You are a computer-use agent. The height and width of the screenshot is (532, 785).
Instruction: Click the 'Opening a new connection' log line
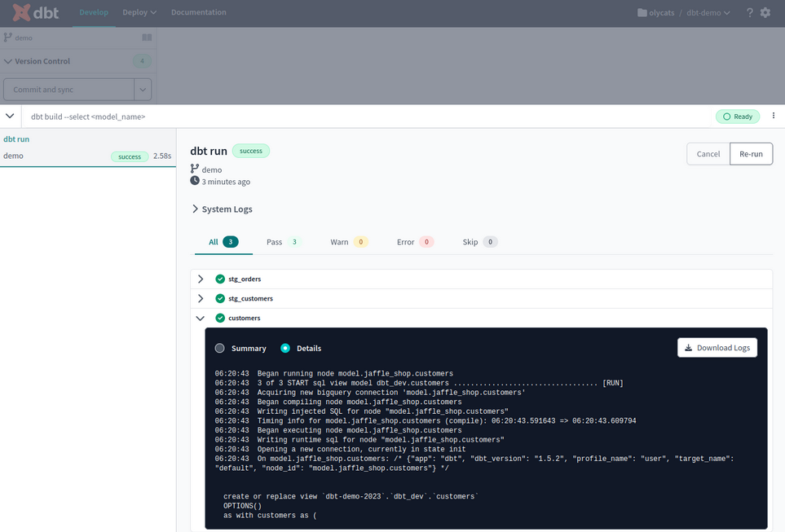click(x=341, y=450)
